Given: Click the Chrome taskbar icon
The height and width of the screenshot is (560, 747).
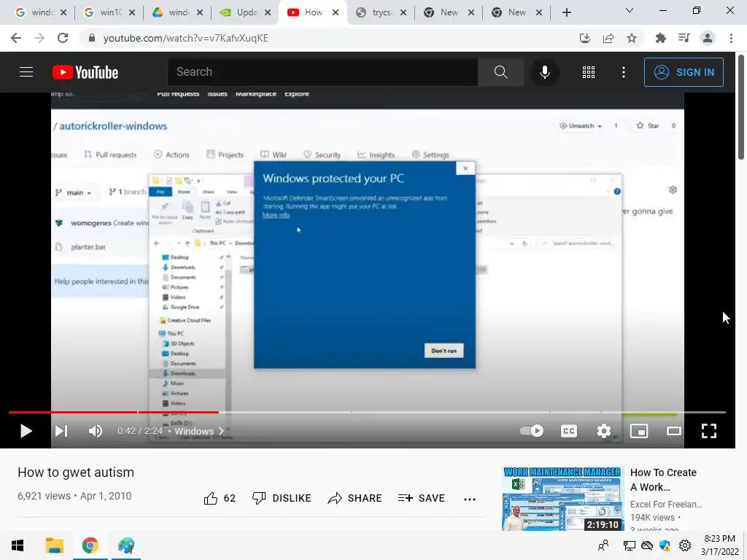Looking at the screenshot, I should (x=90, y=545).
